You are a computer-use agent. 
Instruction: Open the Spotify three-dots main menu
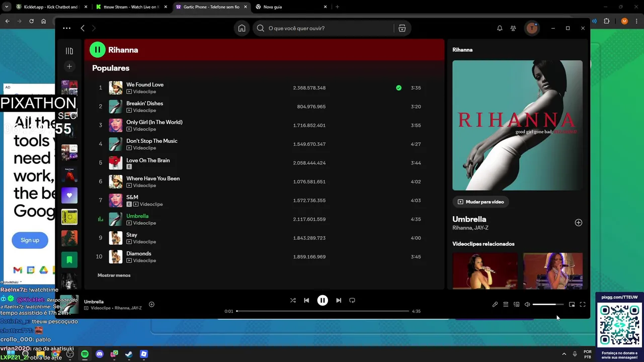click(67, 28)
